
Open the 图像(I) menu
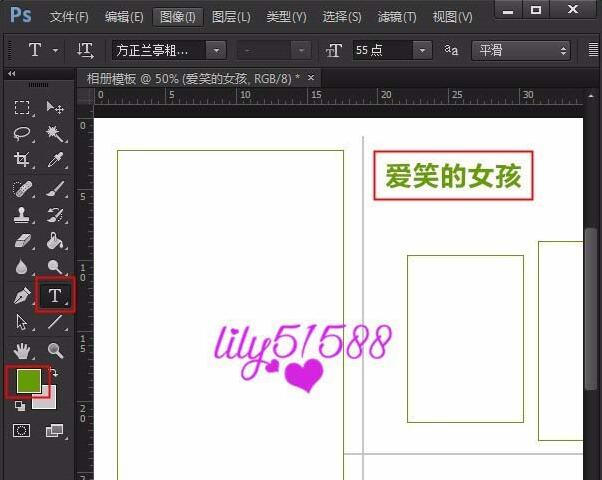[178, 17]
